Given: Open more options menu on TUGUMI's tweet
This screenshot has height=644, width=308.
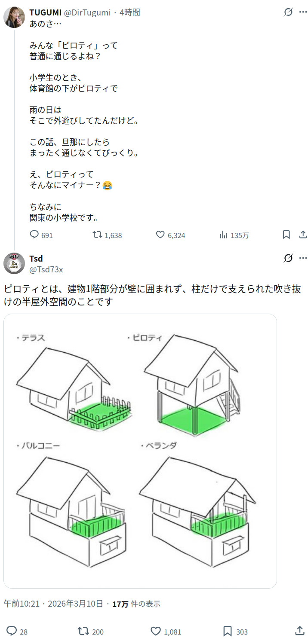Looking at the screenshot, I should [303, 12].
